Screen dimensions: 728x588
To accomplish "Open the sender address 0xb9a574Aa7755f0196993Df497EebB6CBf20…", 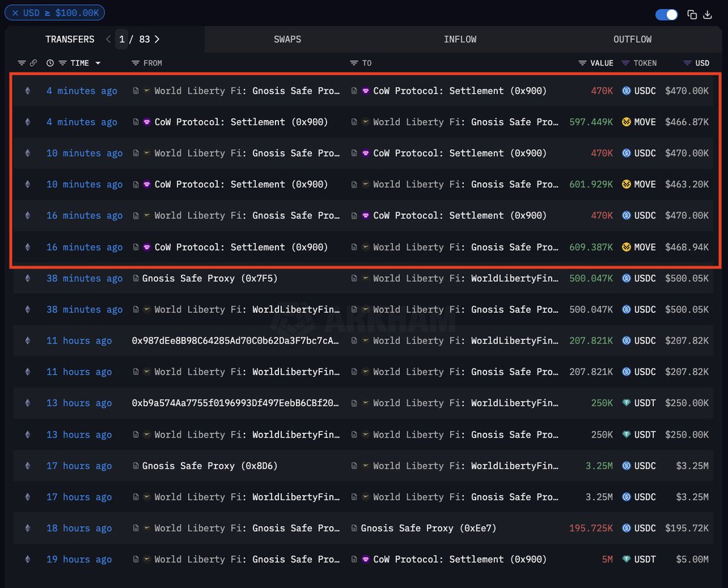I will tap(235, 403).
